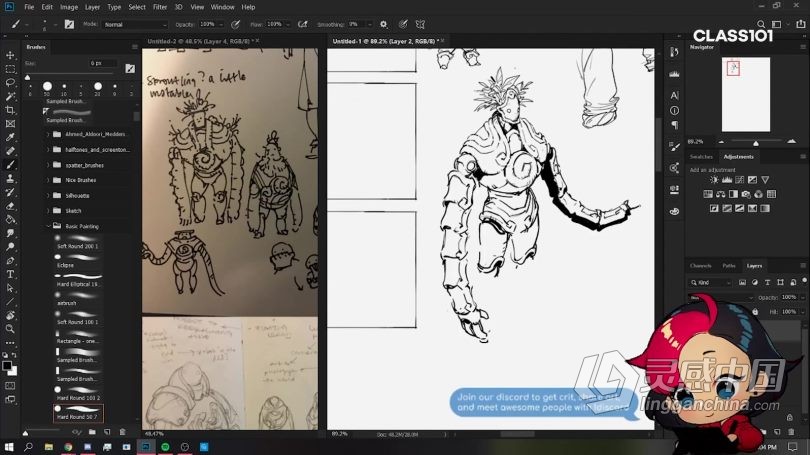The height and width of the screenshot is (455, 810).
Task: Select the Lasso tool
Action: [10, 83]
